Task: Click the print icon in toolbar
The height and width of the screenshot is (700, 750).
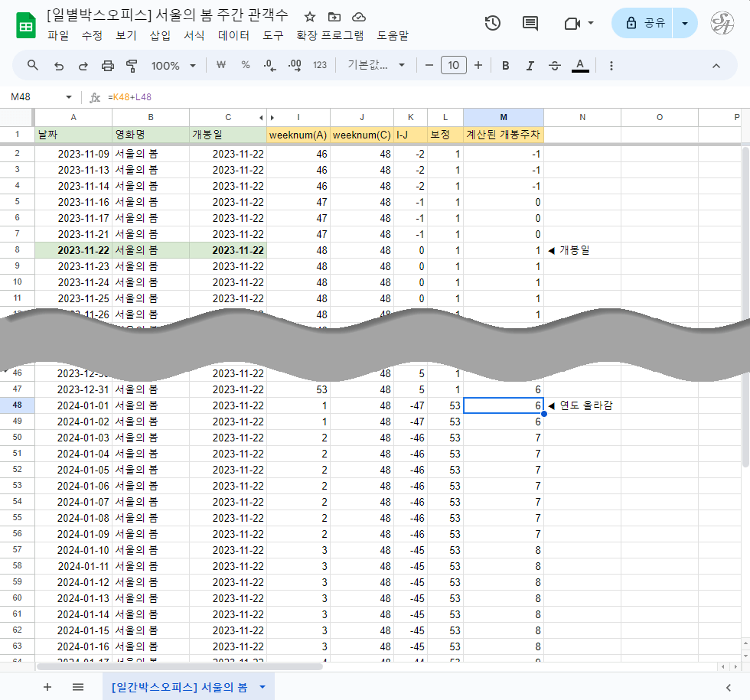Action: click(x=108, y=66)
